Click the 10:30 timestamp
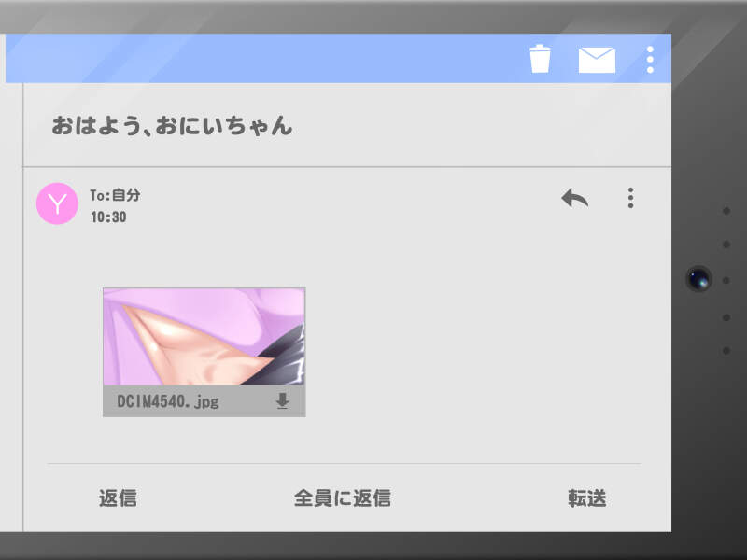 [x=108, y=217]
